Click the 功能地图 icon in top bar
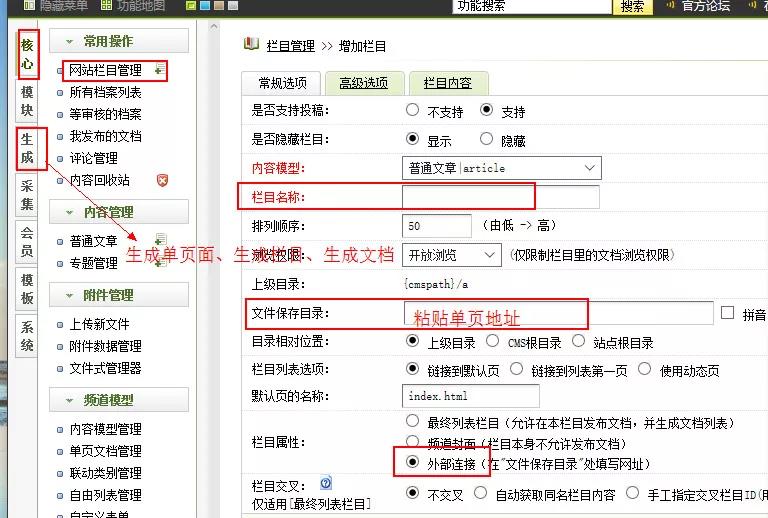Viewport: 768px width, 518px height. [106, 5]
